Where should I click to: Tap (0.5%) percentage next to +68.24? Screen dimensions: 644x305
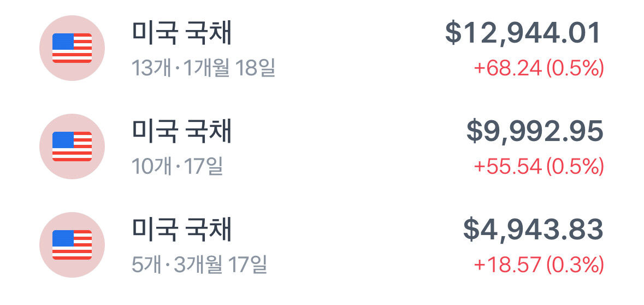pos(575,69)
